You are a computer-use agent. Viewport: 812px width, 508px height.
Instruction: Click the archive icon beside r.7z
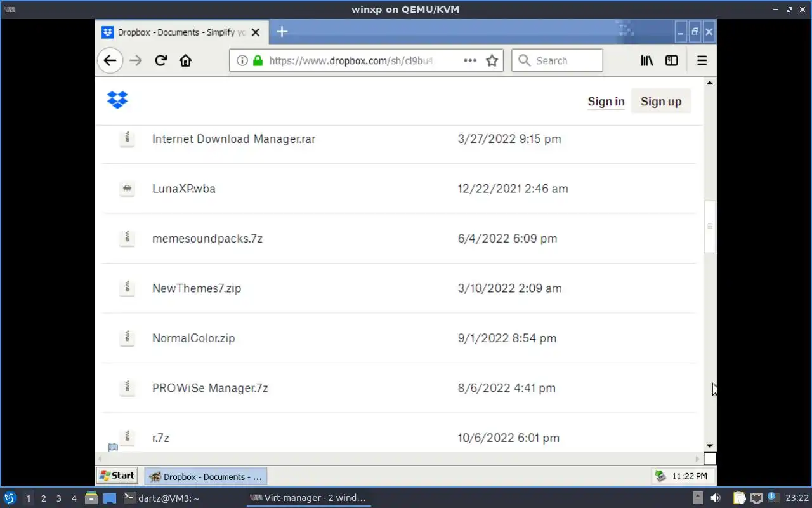(128, 438)
